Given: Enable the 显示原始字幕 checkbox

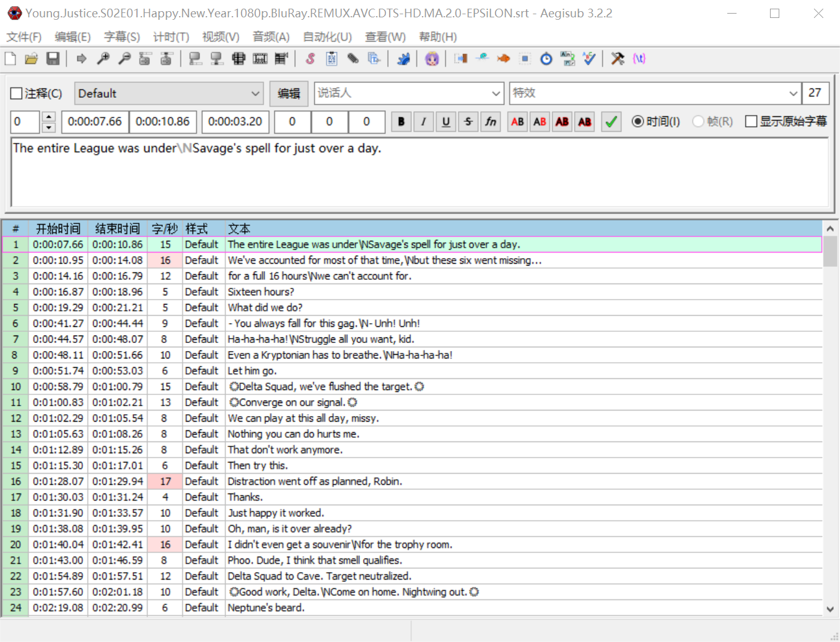Looking at the screenshot, I should coord(751,121).
